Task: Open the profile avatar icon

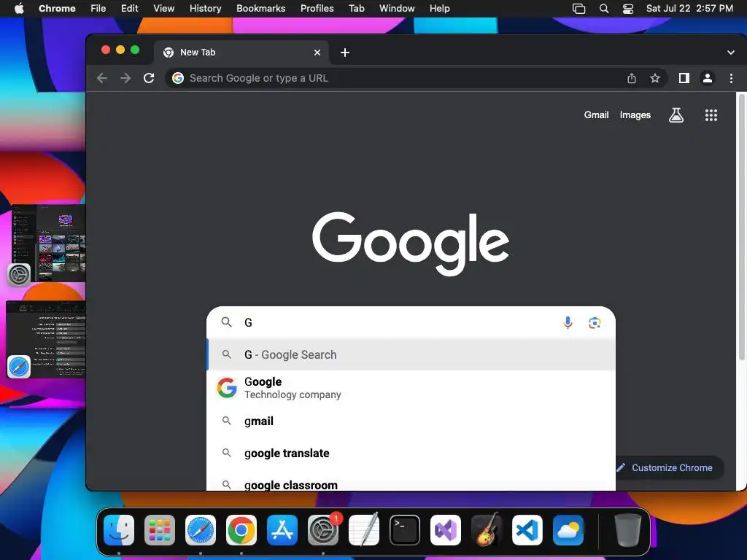Action: [708, 78]
